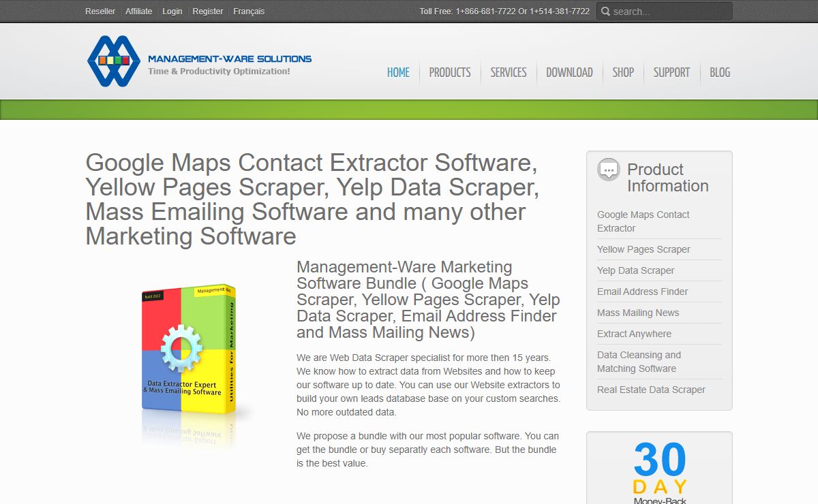Open the DOWNLOAD menu

click(569, 72)
